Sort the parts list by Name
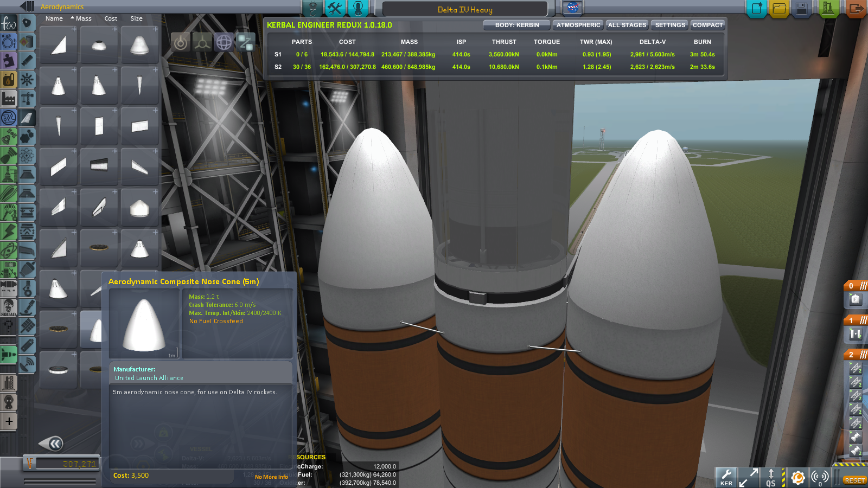 54,18
